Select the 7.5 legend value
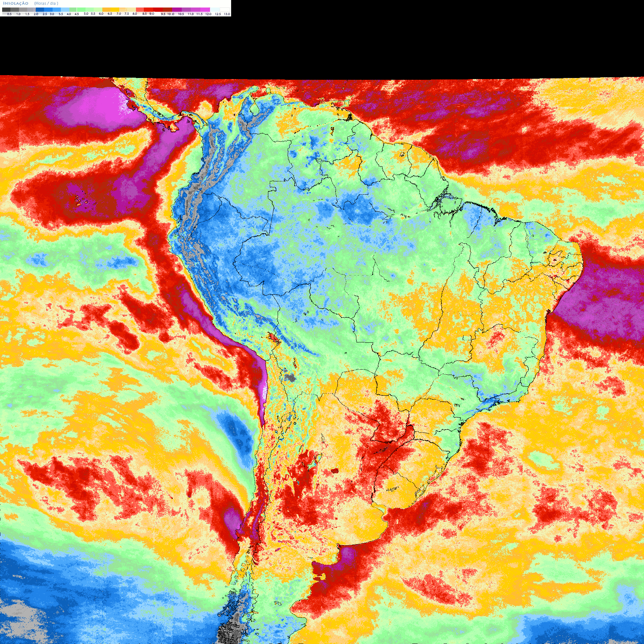644x644 pixels. 127,14
